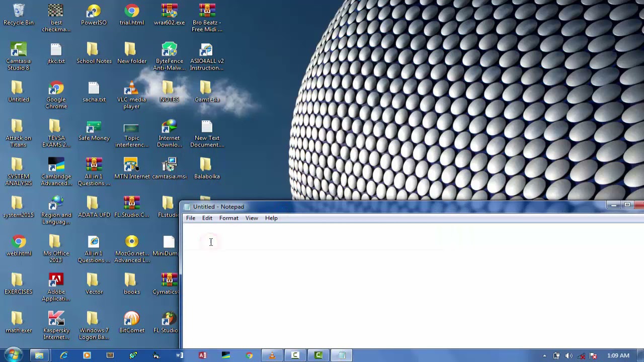The image size is (644, 362).
Task: Open the PowerISO desktop shortcut
Action: click(x=94, y=15)
